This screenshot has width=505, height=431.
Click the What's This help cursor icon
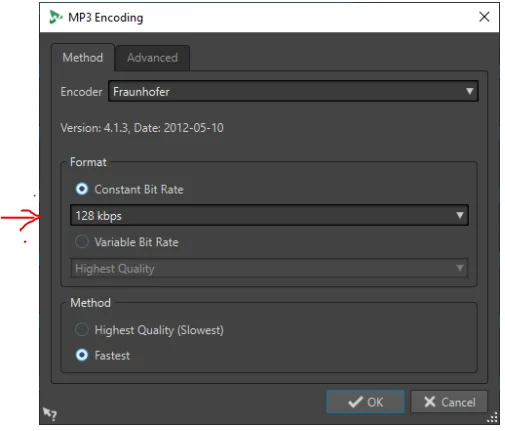(x=50, y=414)
